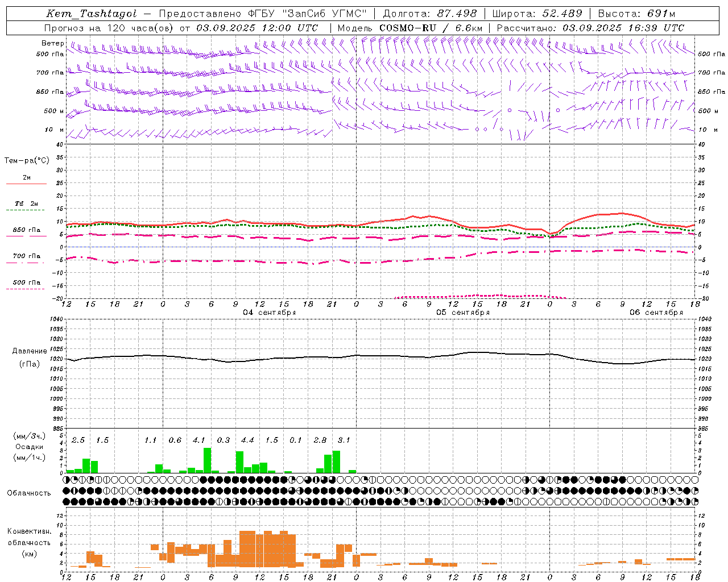Click the '(мм/3ч.)' precipitation unit label
The width and height of the screenshot is (728, 582).
tap(29, 436)
